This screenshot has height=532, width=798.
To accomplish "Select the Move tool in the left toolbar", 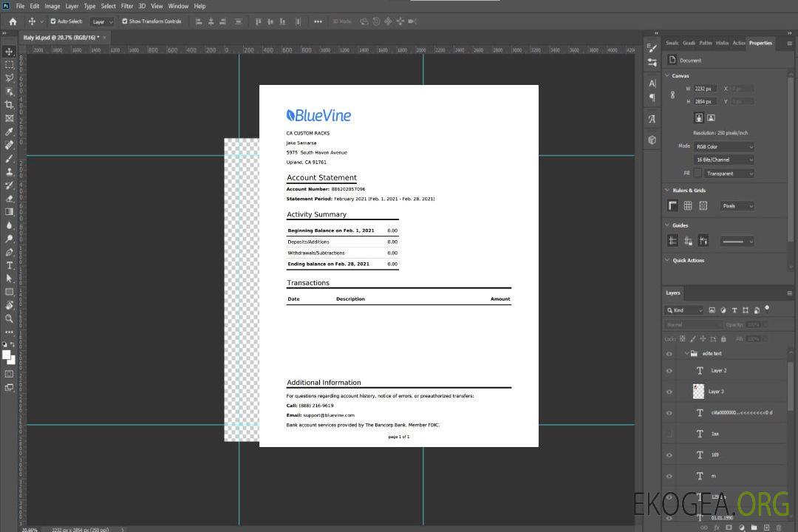I will (9, 52).
